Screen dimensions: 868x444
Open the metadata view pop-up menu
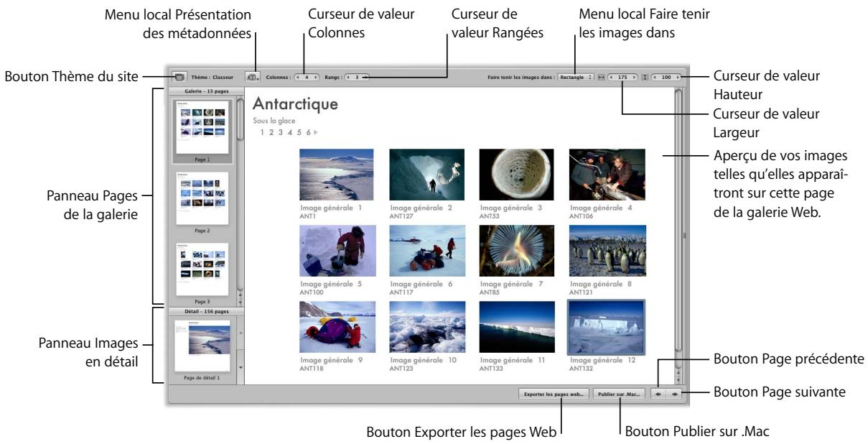tap(252, 75)
